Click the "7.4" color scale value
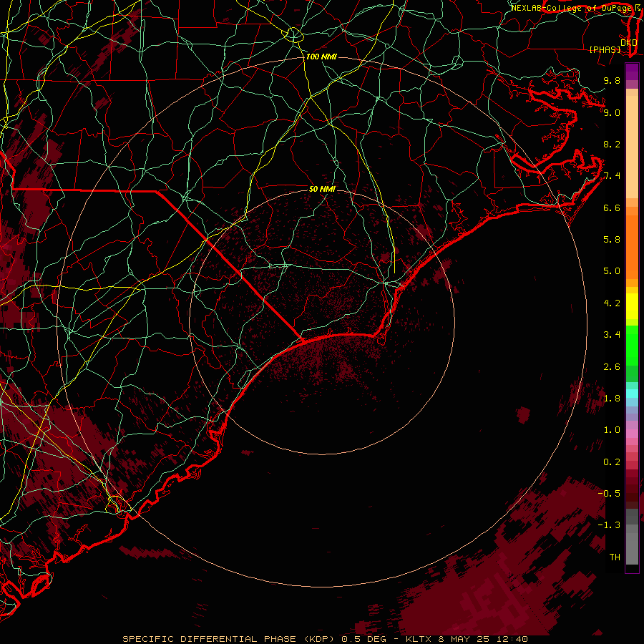The height and width of the screenshot is (644, 644). coord(612,176)
